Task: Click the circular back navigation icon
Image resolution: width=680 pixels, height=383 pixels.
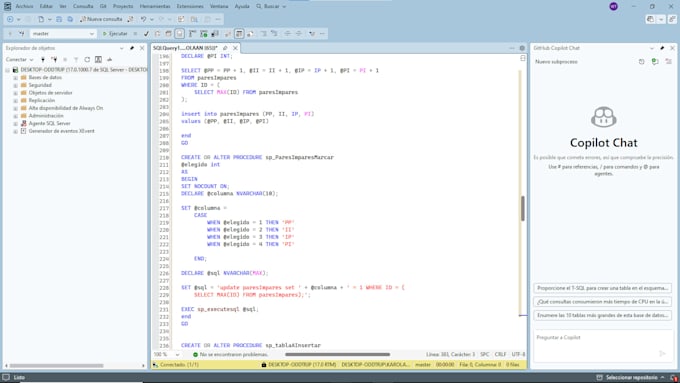Action: click(x=10, y=19)
